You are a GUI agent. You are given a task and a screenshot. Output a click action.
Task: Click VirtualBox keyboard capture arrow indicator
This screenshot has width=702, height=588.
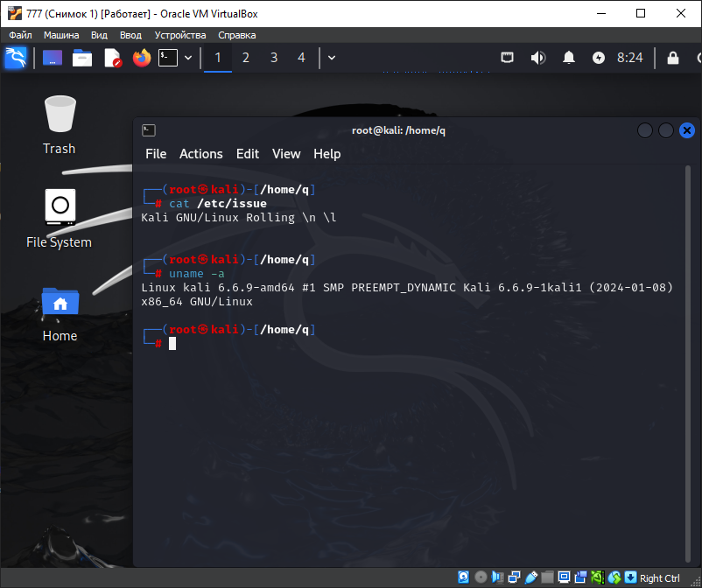(630, 577)
